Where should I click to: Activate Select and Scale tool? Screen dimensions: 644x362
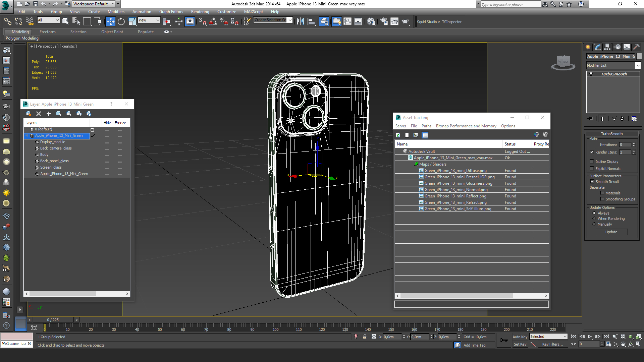[x=132, y=21]
